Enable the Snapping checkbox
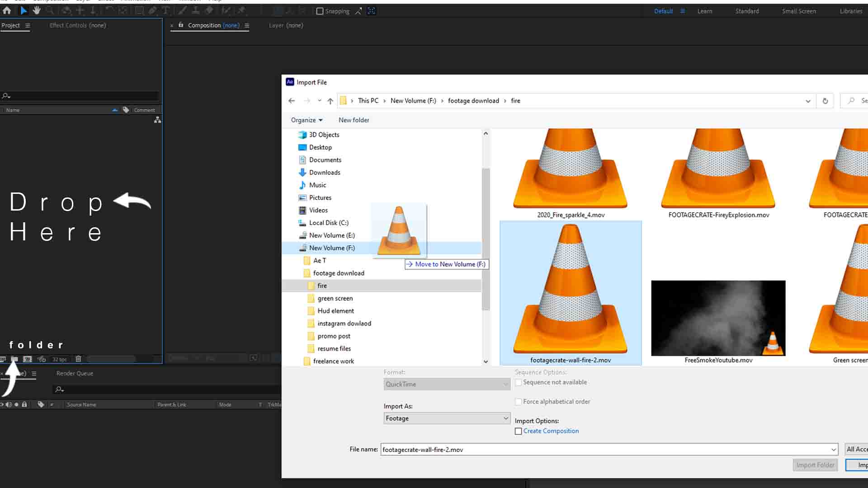Screen dimensions: 868x488 (320, 11)
